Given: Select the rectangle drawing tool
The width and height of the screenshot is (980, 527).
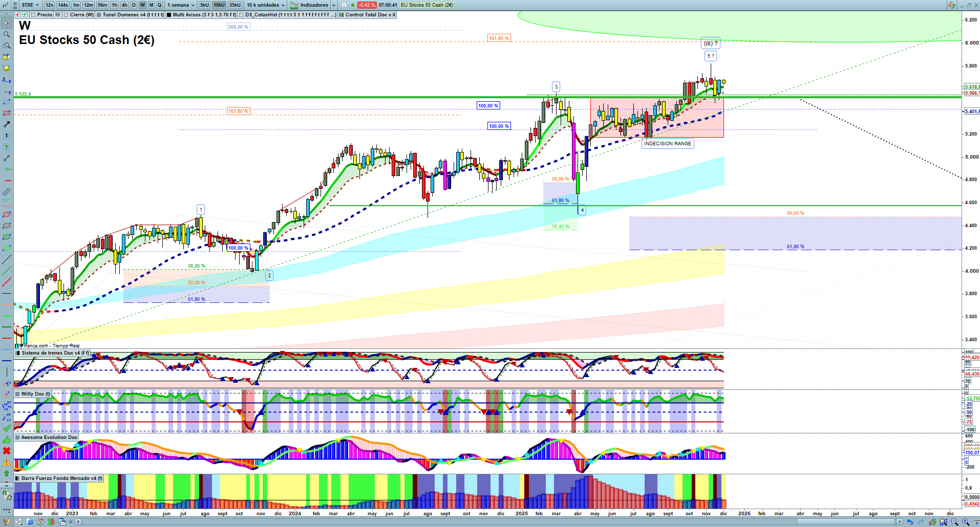Looking at the screenshot, I should tap(7, 113).
